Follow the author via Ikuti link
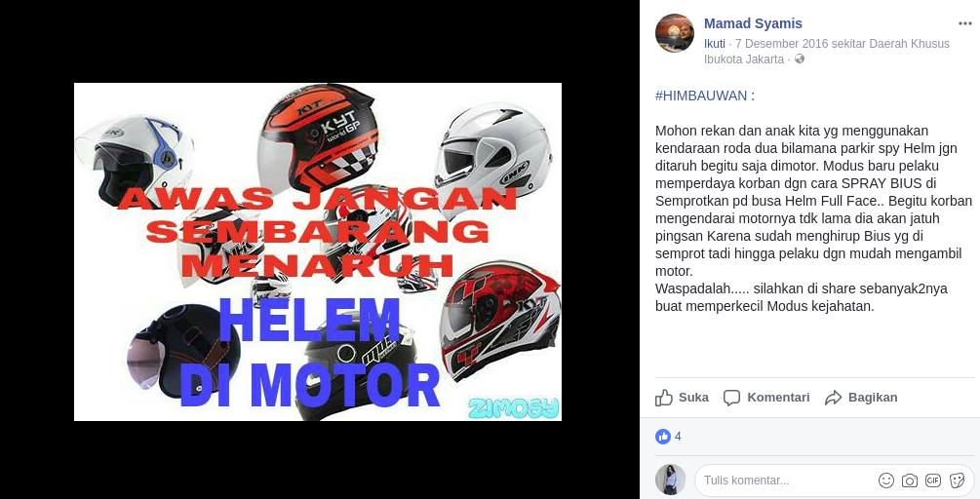The width and height of the screenshot is (980, 499). tap(715, 44)
